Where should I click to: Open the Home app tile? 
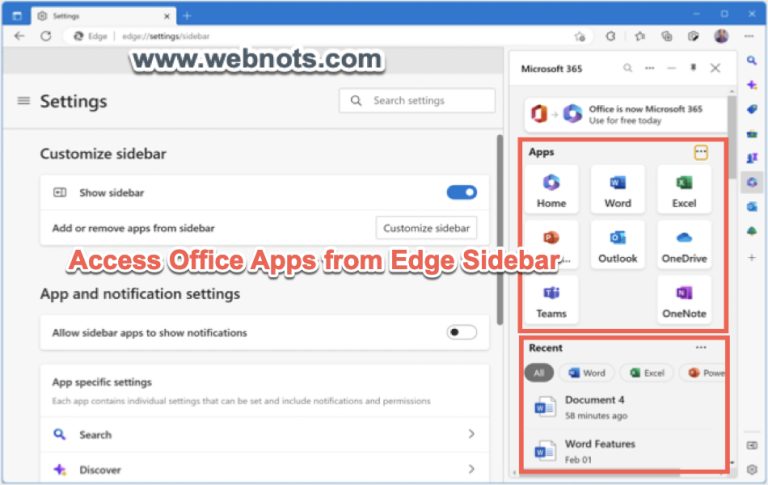[x=551, y=190]
